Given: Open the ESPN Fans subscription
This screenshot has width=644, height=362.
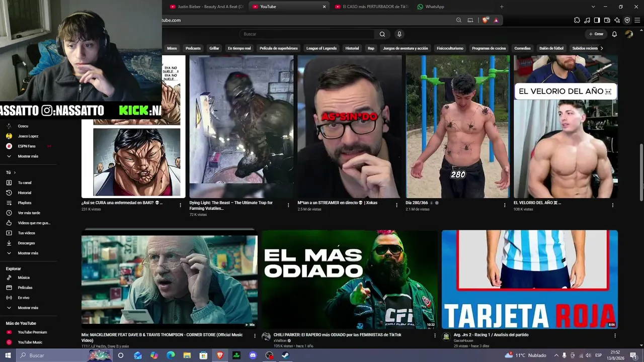Looking at the screenshot, I should (27, 146).
